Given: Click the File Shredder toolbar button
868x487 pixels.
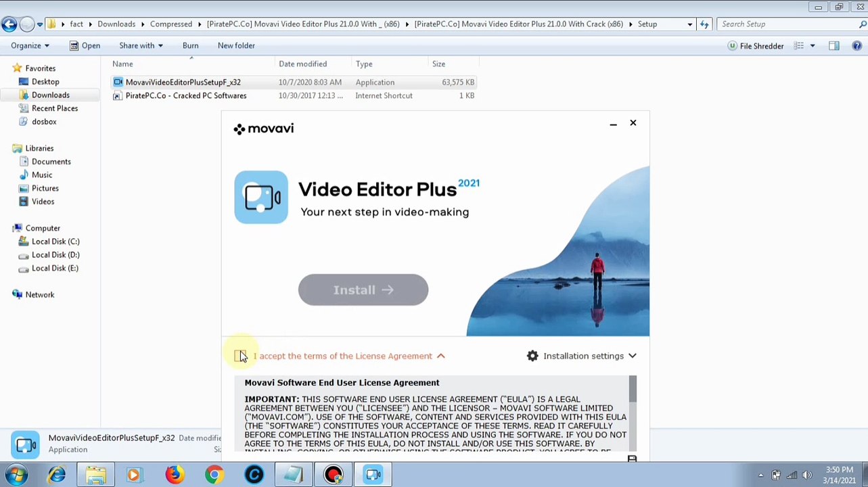Looking at the screenshot, I should 755,46.
